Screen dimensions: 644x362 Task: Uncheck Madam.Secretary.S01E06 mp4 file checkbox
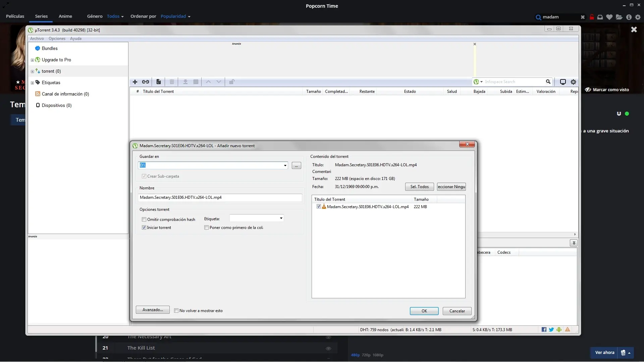click(x=319, y=206)
